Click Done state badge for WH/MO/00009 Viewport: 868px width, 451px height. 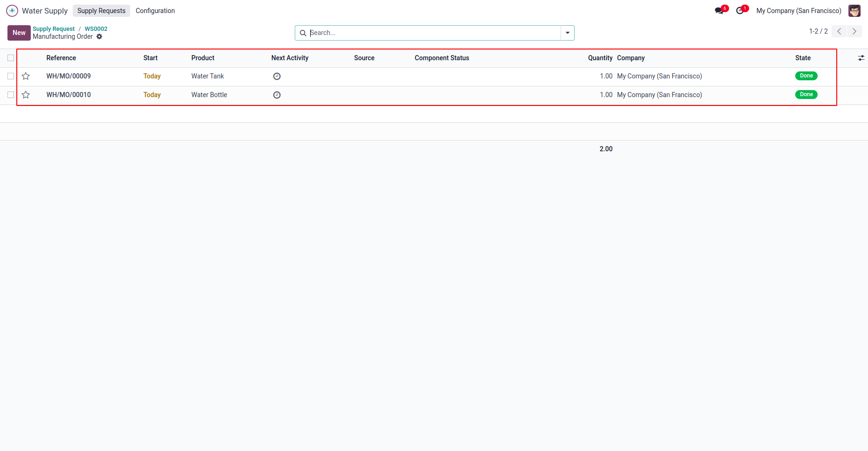click(x=806, y=76)
